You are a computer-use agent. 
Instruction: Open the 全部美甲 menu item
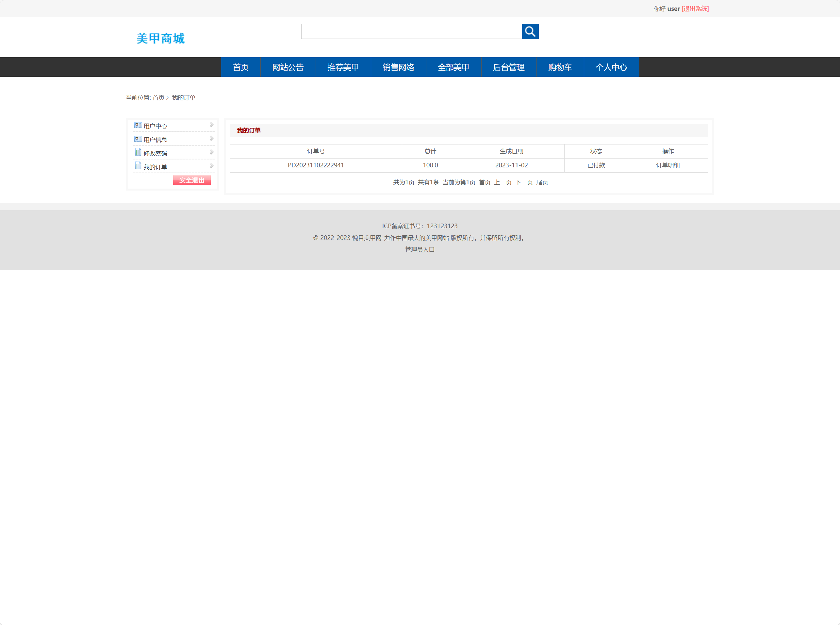click(x=453, y=67)
